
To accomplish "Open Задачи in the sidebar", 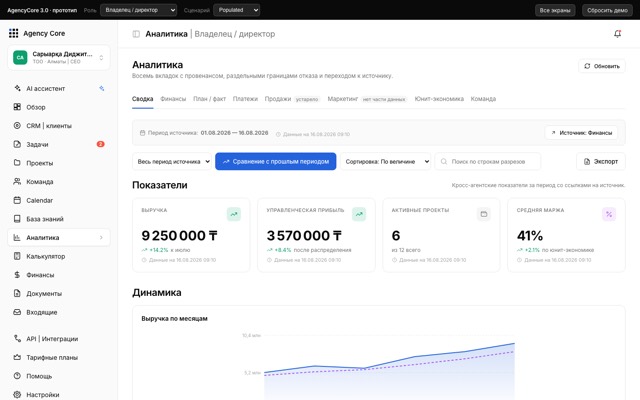I will [x=59, y=144].
